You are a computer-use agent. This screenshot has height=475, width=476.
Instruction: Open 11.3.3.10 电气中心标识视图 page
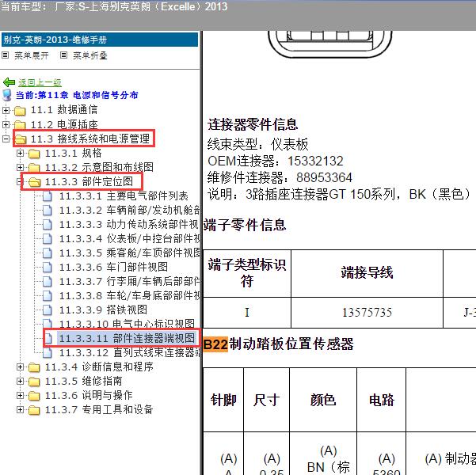pyautogui.click(x=127, y=324)
